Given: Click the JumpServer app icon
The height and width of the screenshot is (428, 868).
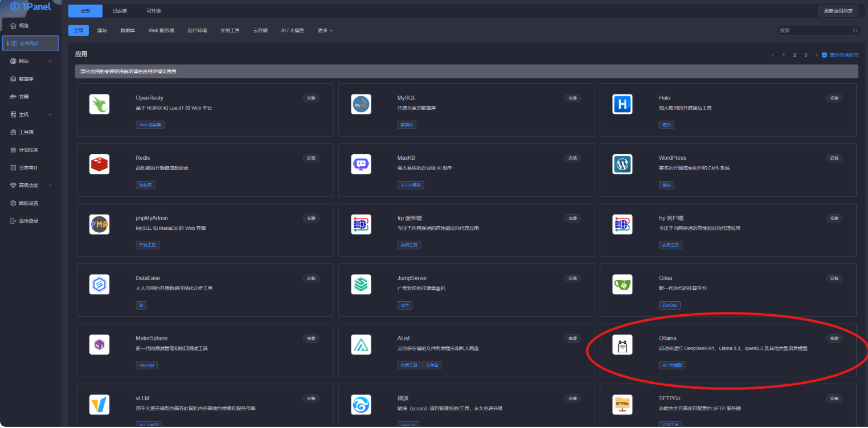Looking at the screenshot, I should pyautogui.click(x=361, y=285).
